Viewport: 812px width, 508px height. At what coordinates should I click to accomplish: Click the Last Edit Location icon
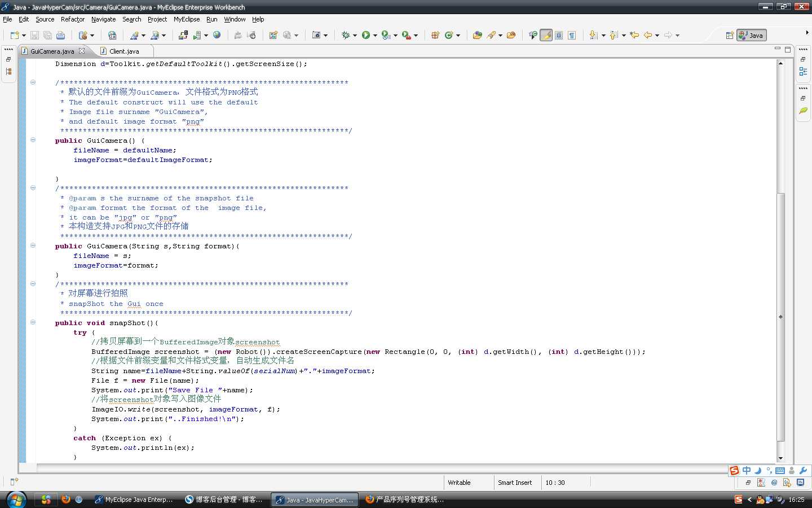[x=634, y=35]
